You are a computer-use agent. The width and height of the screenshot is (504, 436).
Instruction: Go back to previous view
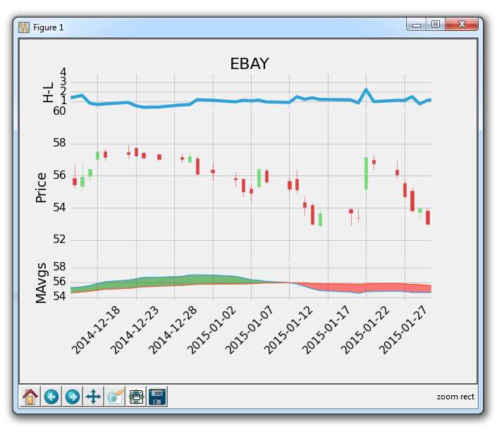coord(51,397)
